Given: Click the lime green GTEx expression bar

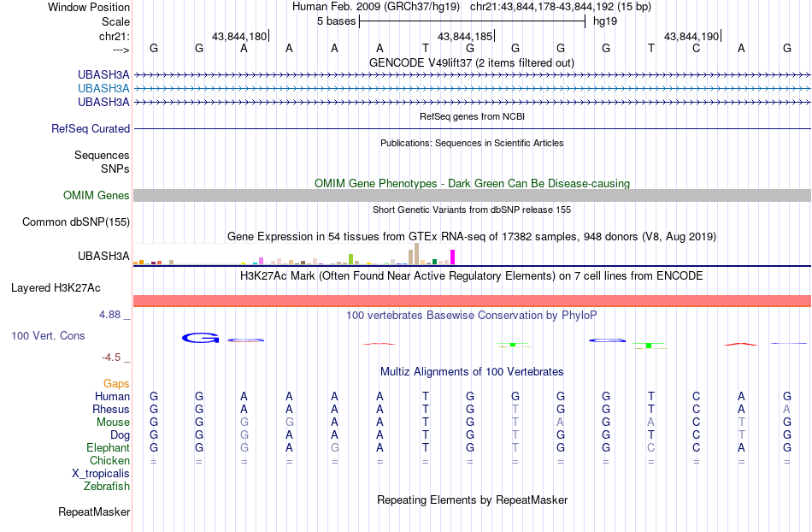Looking at the screenshot, I should pos(351,259).
